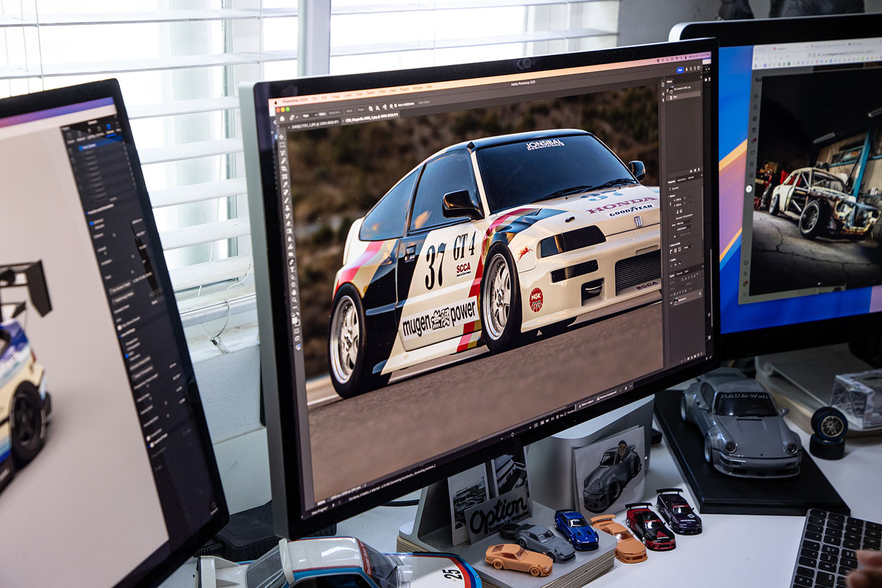Image resolution: width=882 pixels, height=588 pixels.
Task: Open the Image menu in menu bar
Action: point(335,96)
